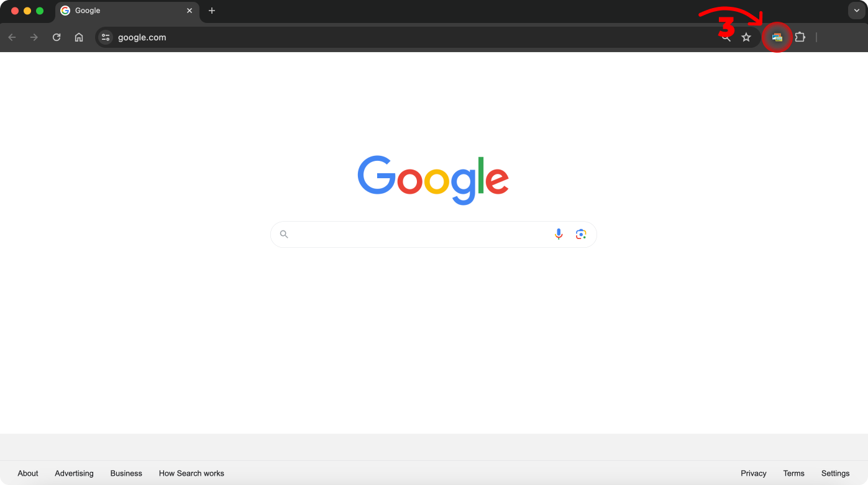Navigate back with the left arrow
This screenshot has height=485, width=868.
point(12,37)
